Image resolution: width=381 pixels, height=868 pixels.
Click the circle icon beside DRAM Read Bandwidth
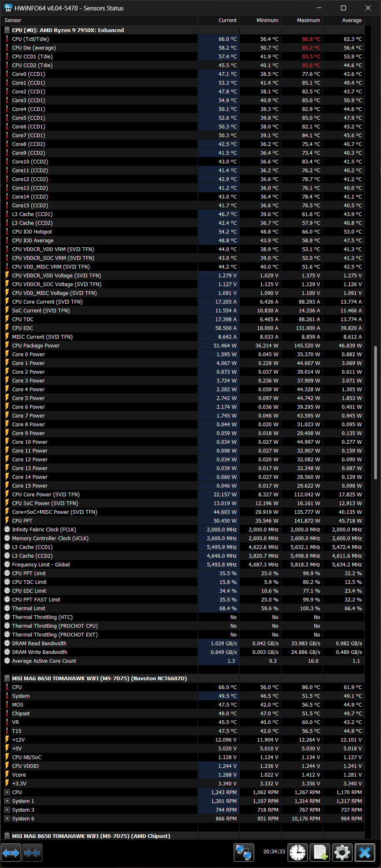tap(7, 643)
